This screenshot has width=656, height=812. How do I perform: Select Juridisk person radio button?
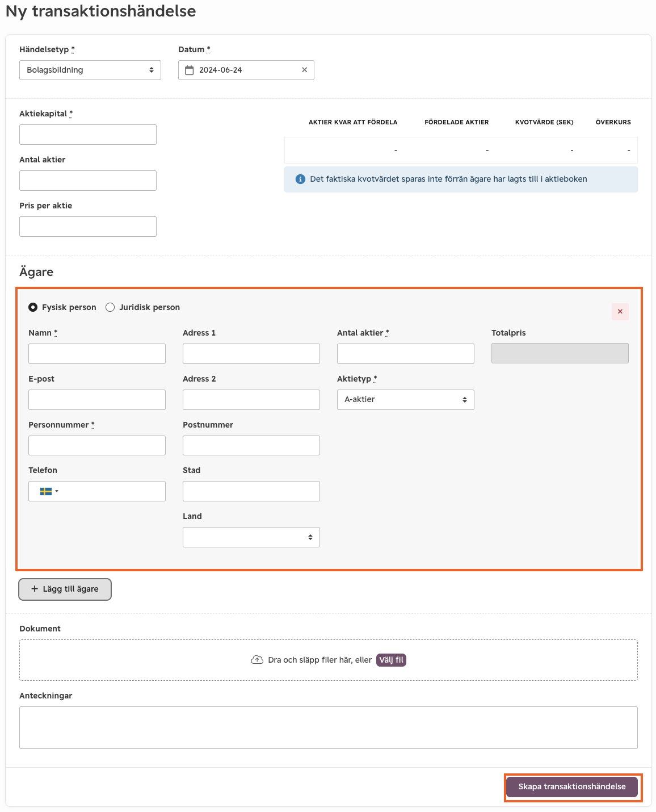pos(110,307)
